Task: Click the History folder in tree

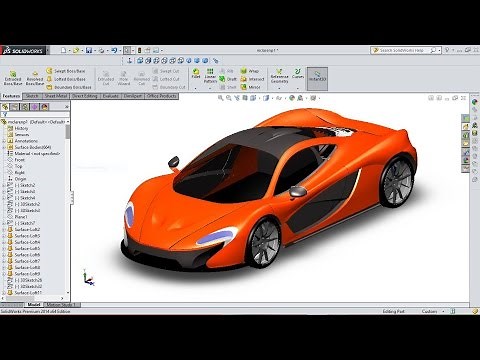Action: coord(18,128)
